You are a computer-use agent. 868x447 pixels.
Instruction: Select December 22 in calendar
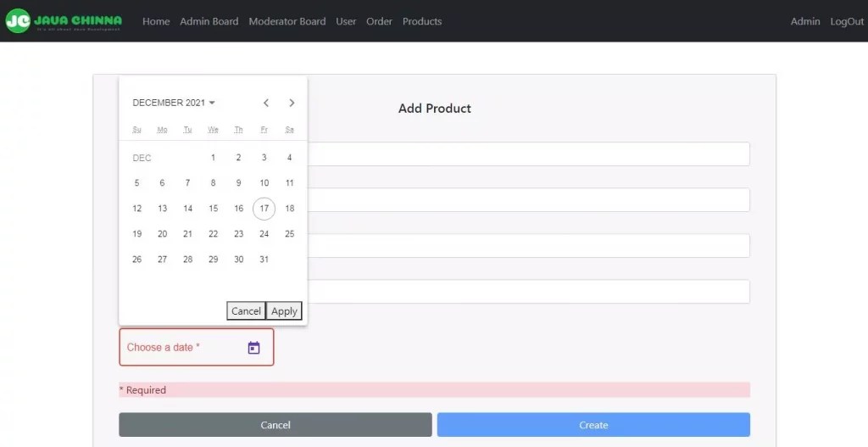point(213,234)
